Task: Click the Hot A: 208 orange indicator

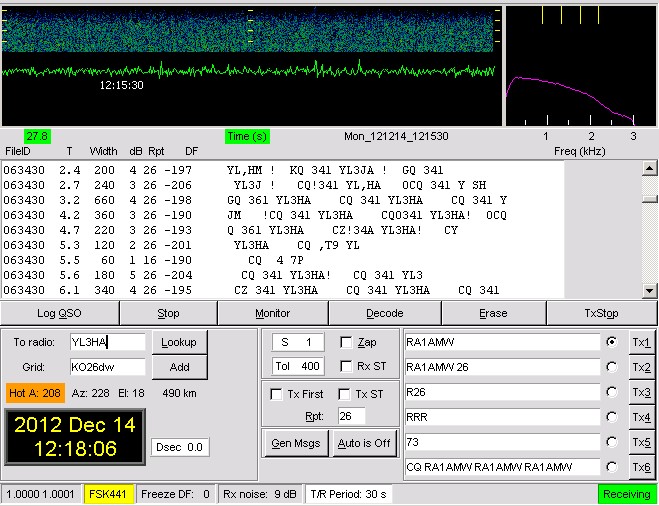Action: [35, 393]
